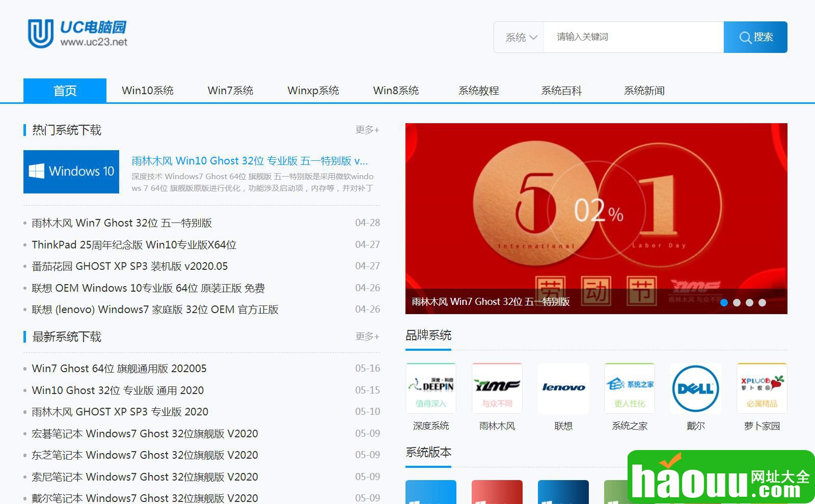Expand the 系统 search category dropdown
The height and width of the screenshot is (504, 815).
point(521,37)
